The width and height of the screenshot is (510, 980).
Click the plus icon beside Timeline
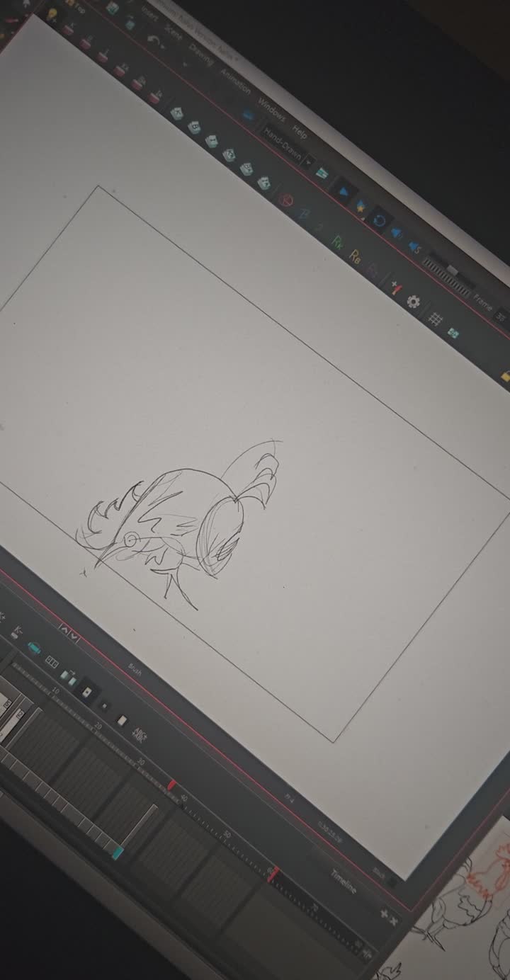384,913
